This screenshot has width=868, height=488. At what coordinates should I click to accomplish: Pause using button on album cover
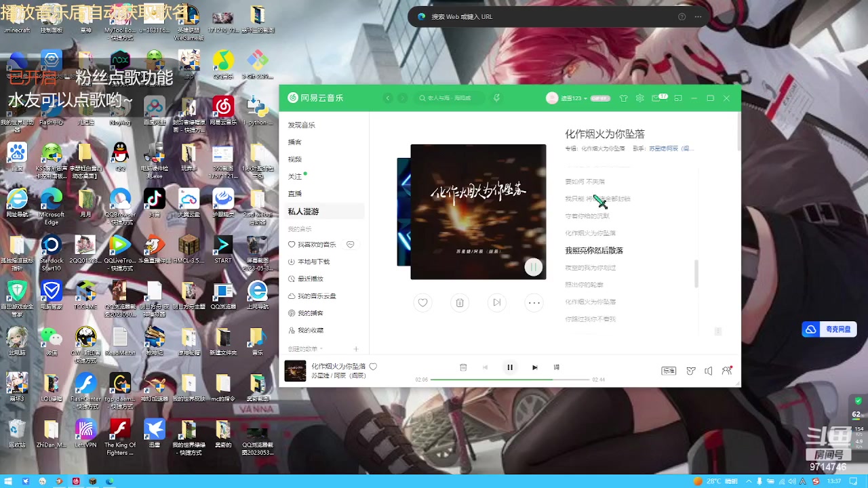[534, 267]
